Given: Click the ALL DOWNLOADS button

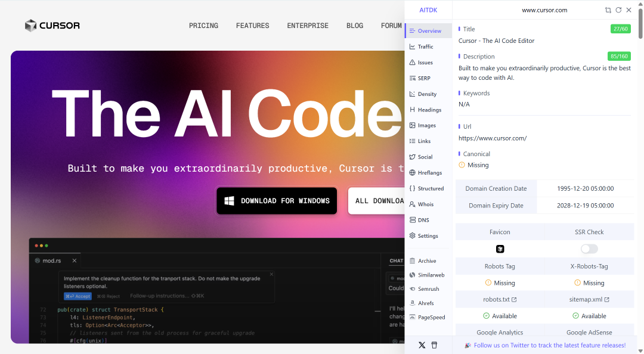Looking at the screenshot, I should [x=376, y=201].
